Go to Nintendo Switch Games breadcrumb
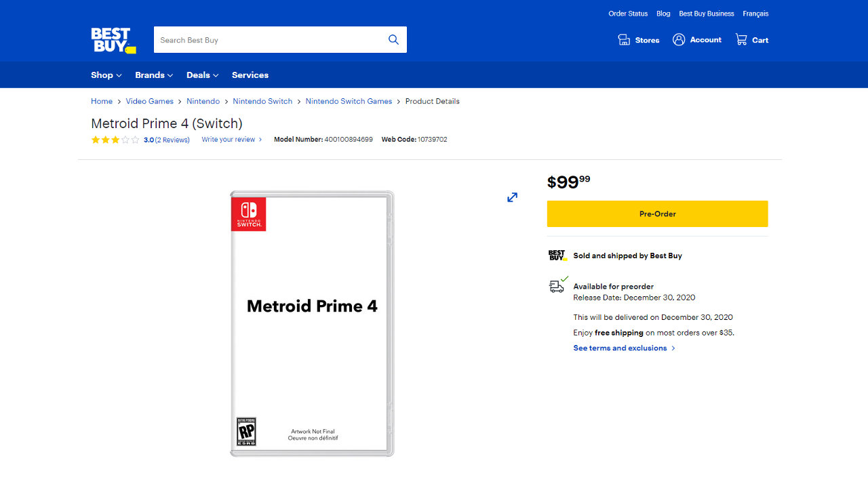The image size is (868, 488). (349, 101)
